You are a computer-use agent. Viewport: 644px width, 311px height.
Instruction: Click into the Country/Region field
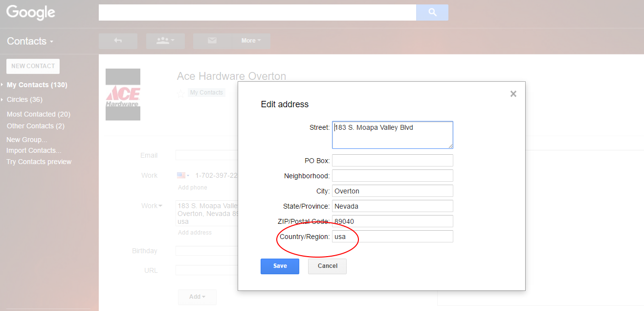click(x=392, y=237)
